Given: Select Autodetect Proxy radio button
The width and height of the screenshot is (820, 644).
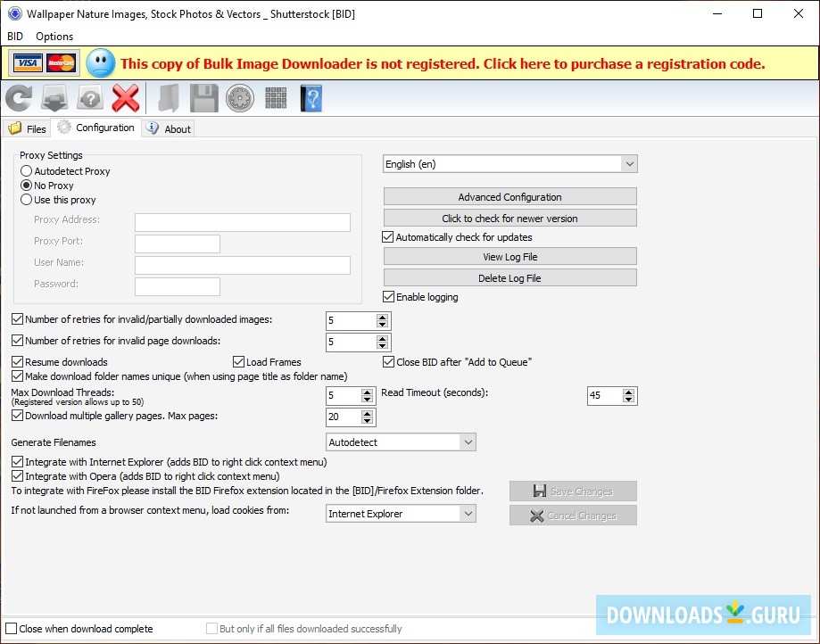Looking at the screenshot, I should 26,171.
